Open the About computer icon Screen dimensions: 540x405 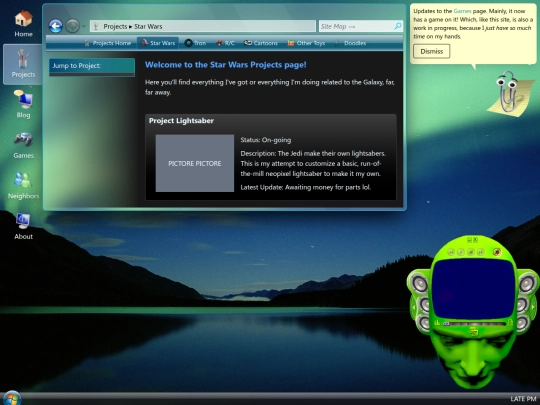pos(23,226)
